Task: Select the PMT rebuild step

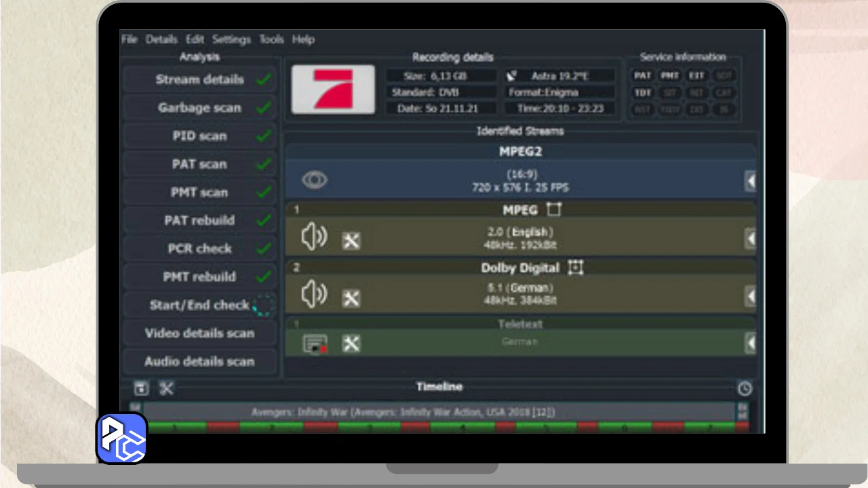Action: [199, 277]
